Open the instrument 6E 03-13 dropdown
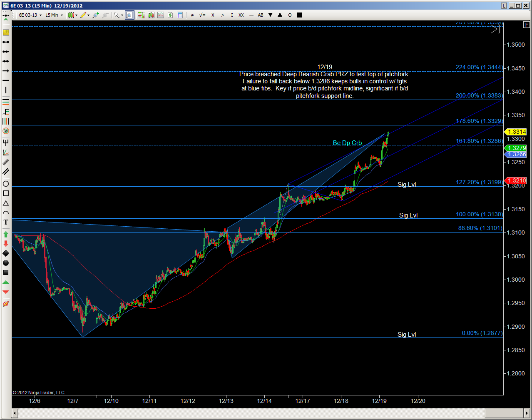532x420 pixels. tap(30, 15)
